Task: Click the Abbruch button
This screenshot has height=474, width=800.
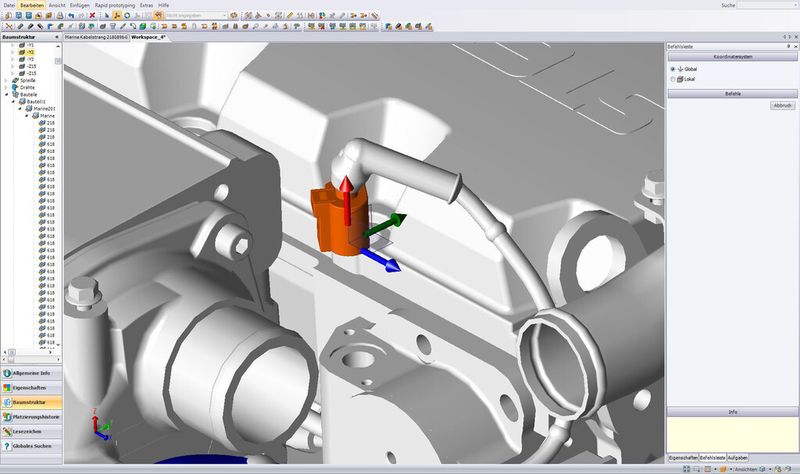Action: pos(782,105)
